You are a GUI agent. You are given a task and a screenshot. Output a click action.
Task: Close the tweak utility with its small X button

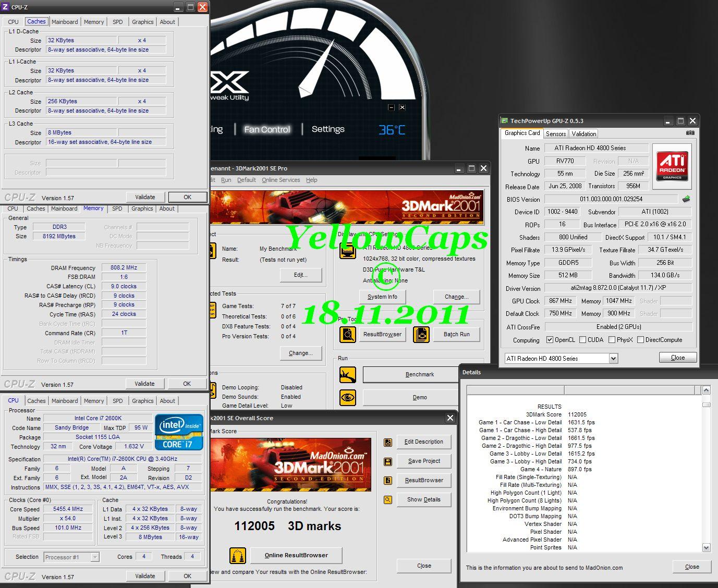[402, 107]
